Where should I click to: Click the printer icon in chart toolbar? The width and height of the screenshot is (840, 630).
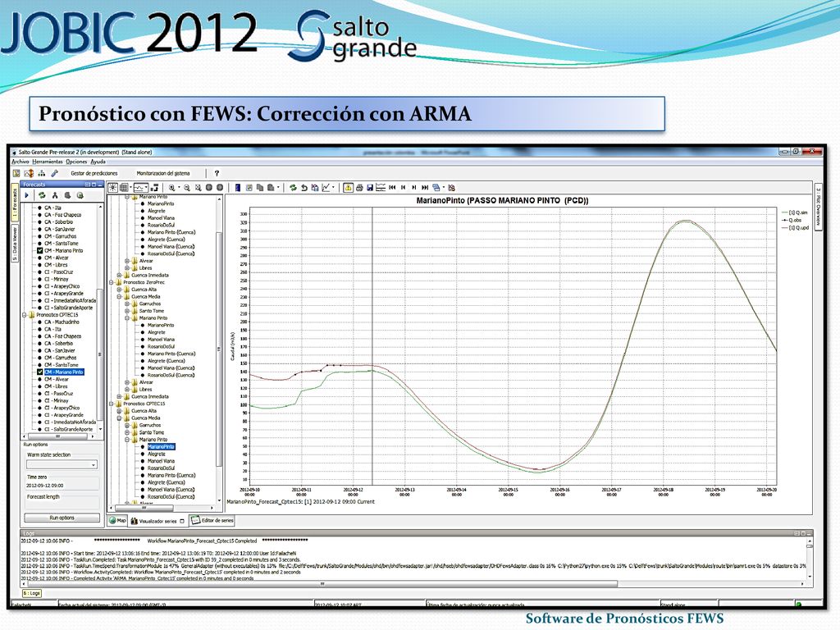[359, 188]
